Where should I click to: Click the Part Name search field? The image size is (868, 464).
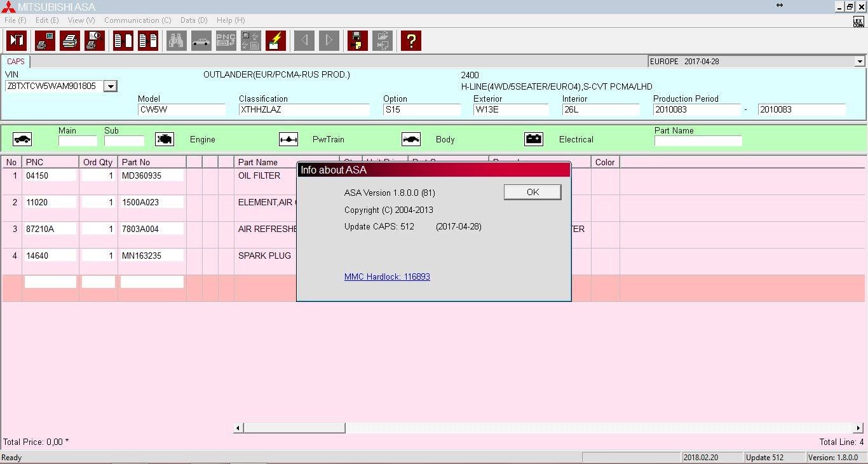(698, 140)
